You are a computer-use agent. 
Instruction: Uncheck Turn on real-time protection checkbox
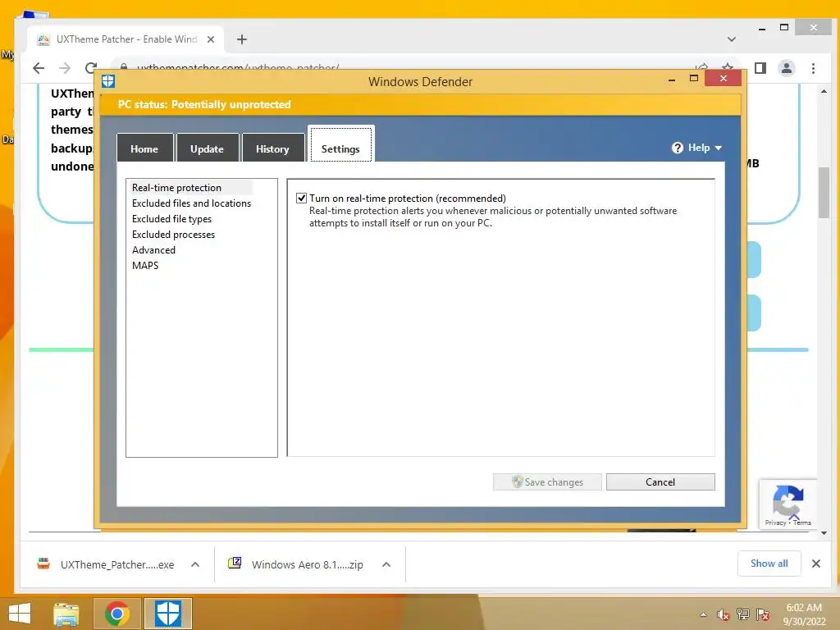point(302,199)
